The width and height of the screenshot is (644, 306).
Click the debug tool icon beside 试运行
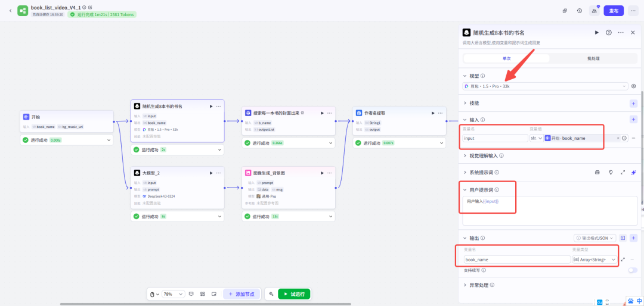[x=271, y=294]
